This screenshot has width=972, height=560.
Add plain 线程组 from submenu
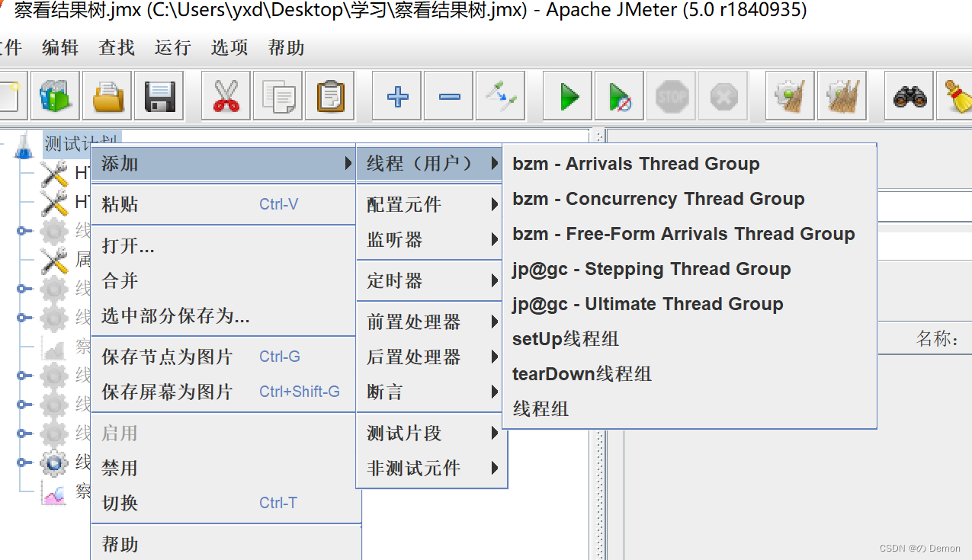689,409
